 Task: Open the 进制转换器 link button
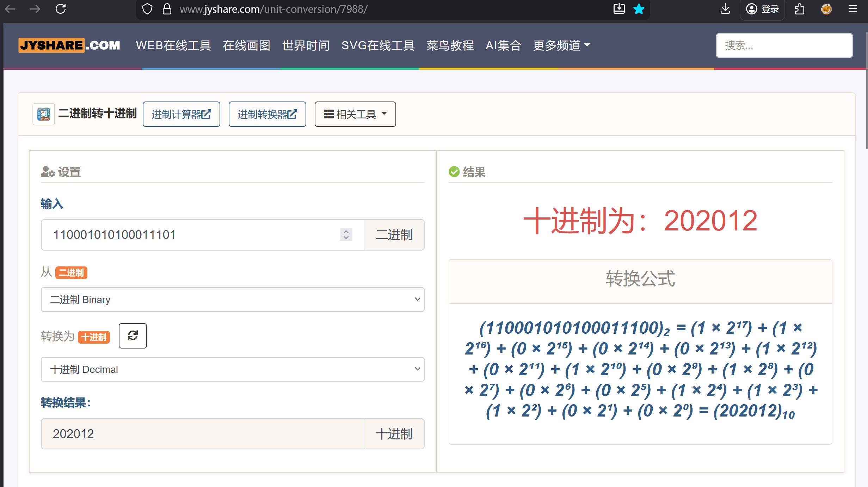click(x=267, y=114)
